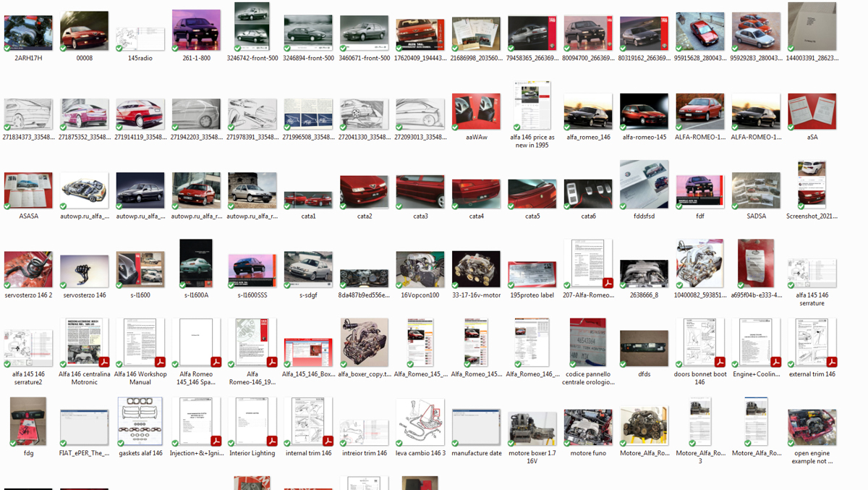Select the fdg image thumbnail

click(28, 422)
